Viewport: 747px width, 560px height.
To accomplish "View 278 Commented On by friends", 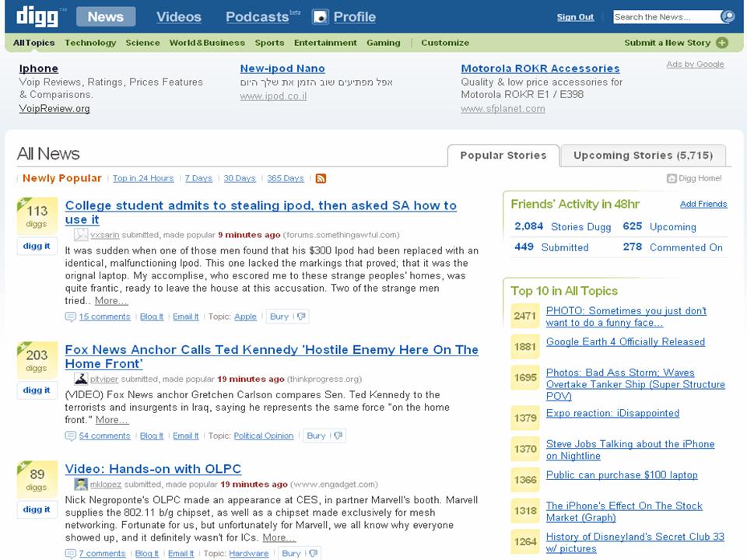I will point(672,247).
